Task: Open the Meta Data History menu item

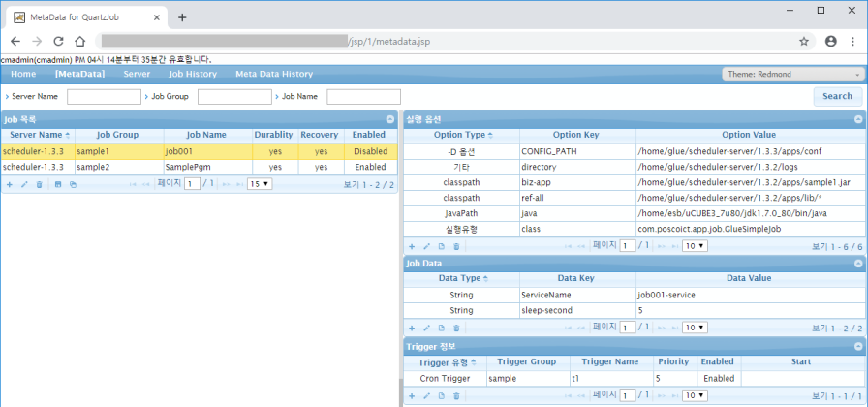Action: 274,74
